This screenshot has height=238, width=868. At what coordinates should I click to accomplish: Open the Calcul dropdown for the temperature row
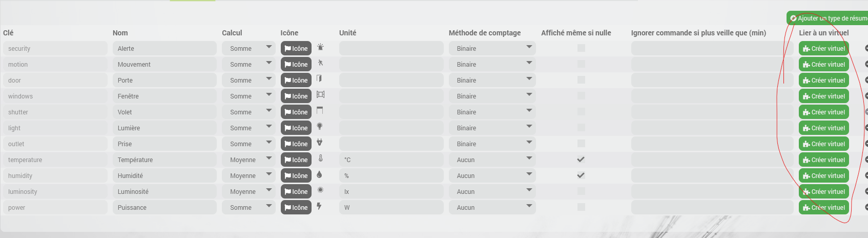pyautogui.click(x=249, y=160)
